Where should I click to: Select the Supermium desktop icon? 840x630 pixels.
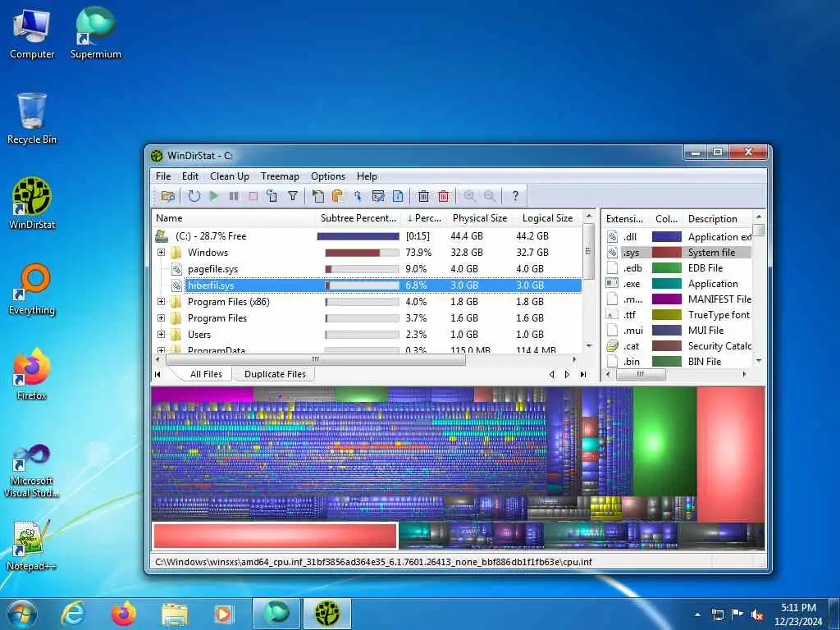(x=95, y=33)
